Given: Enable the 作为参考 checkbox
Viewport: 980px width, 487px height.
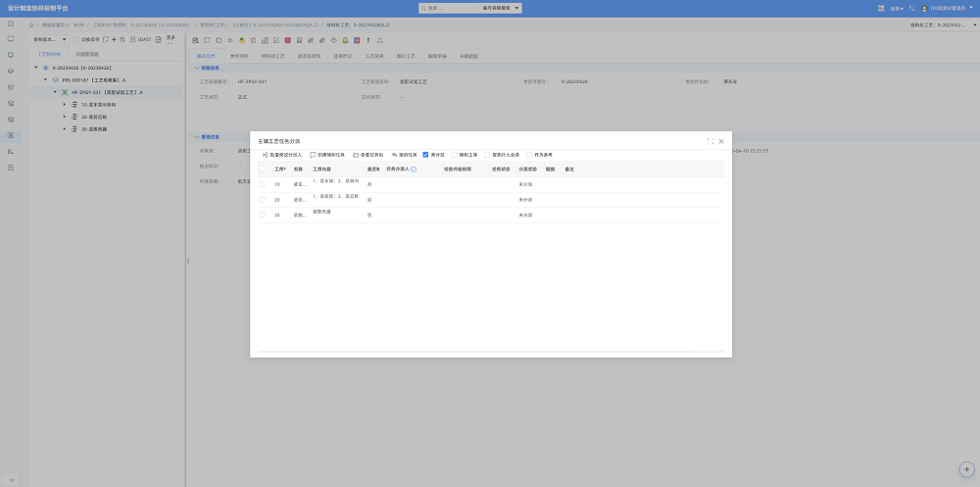Looking at the screenshot, I should [529, 155].
